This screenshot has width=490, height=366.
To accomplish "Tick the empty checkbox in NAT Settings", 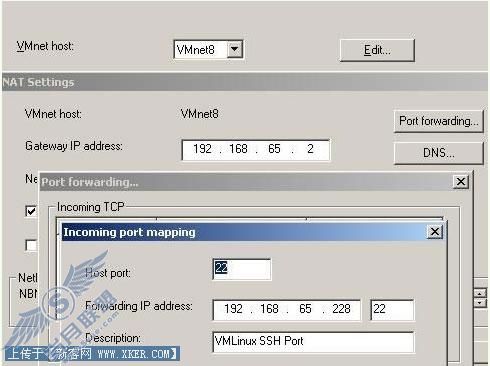I will click(x=31, y=245).
